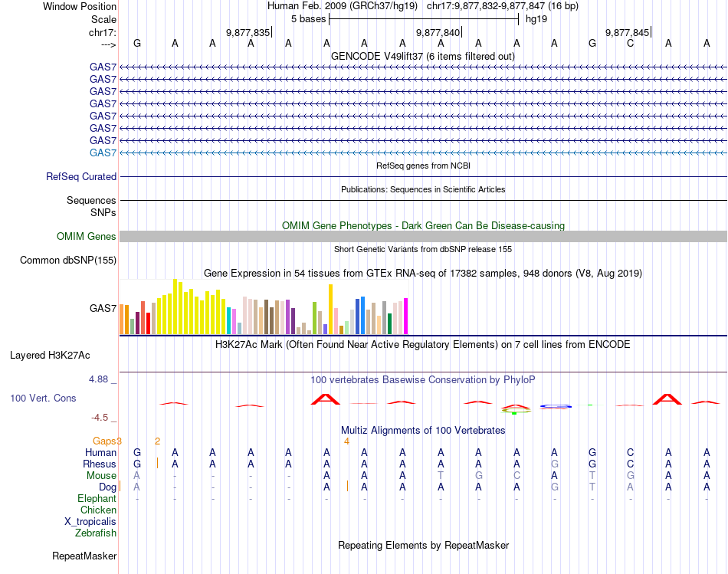Click the "chr17:9,877,832-9,877,847 (16 bp)" position text

(x=503, y=6)
